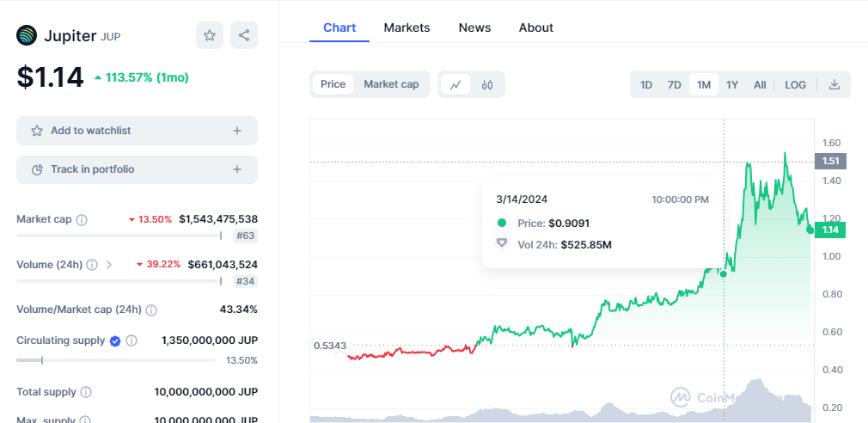
Task: Click plus icon on Track in portfolio
Action: coord(237,169)
